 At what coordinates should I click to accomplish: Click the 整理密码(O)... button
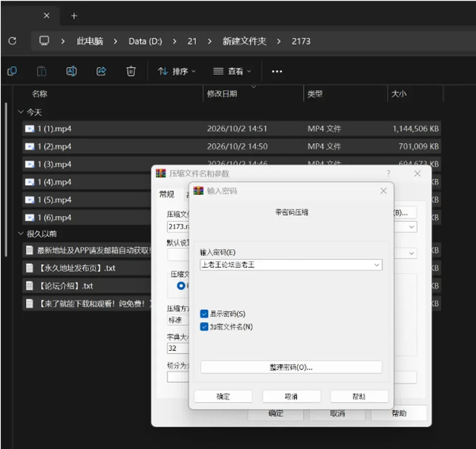[x=291, y=367]
